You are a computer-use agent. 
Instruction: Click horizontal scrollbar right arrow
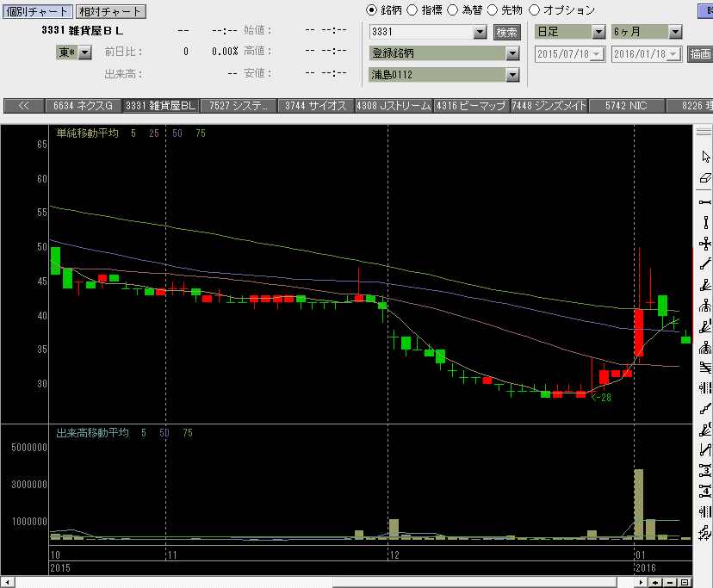click(x=642, y=582)
